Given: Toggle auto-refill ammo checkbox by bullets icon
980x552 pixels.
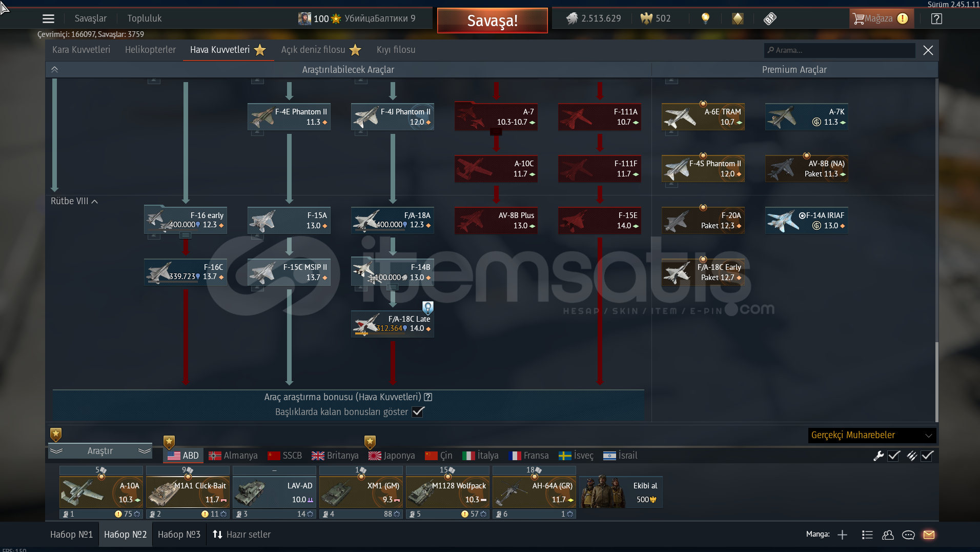Looking at the screenshot, I should pyautogui.click(x=927, y=456).
